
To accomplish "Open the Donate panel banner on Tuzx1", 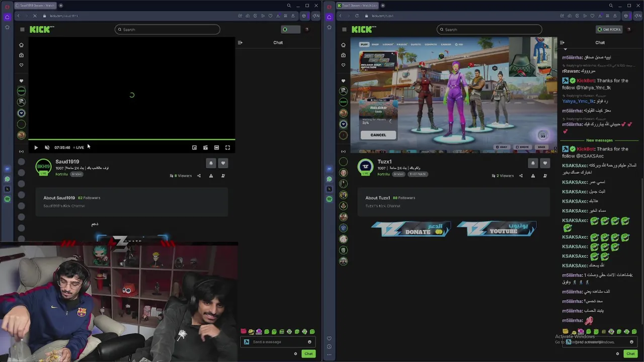I will pos(411,229).
